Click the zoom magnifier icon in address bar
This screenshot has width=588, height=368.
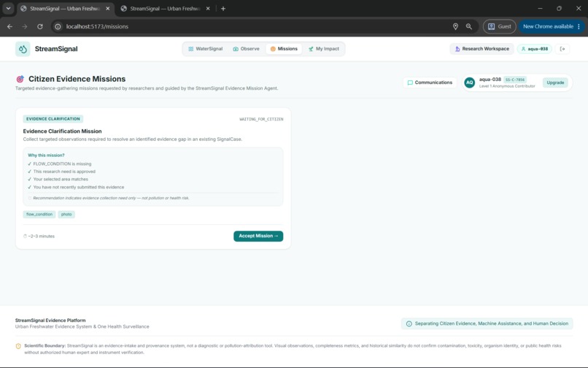click(x=469, y=27)
